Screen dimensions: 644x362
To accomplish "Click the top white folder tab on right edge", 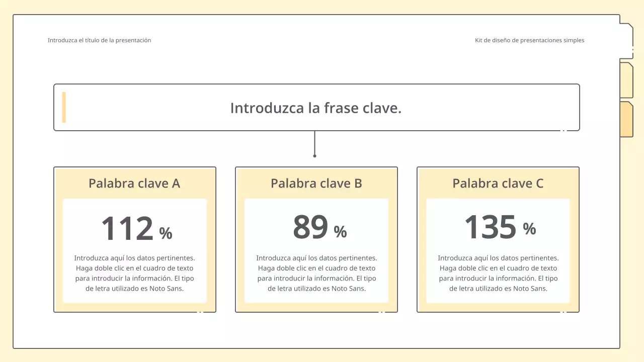I will [x=626, y=40].
